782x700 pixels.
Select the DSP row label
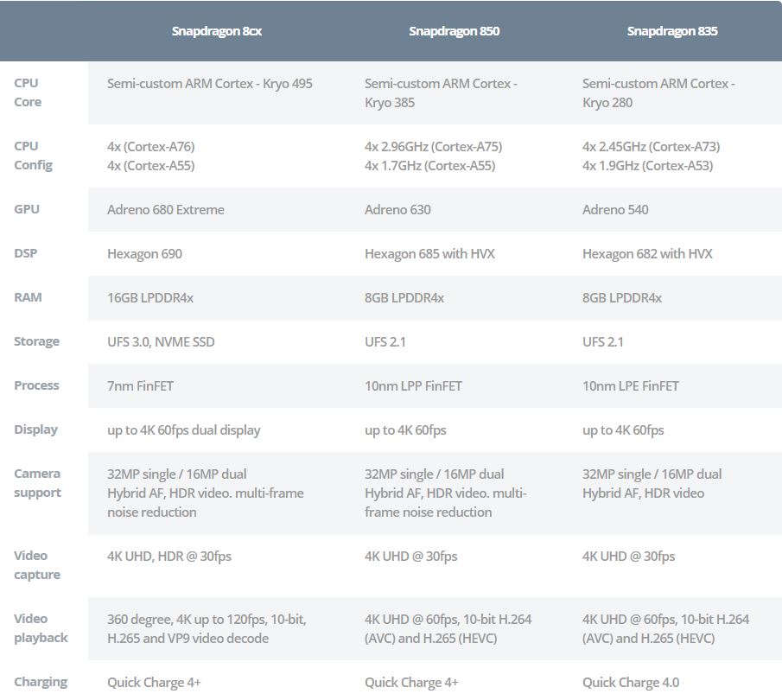click(25, 253)
